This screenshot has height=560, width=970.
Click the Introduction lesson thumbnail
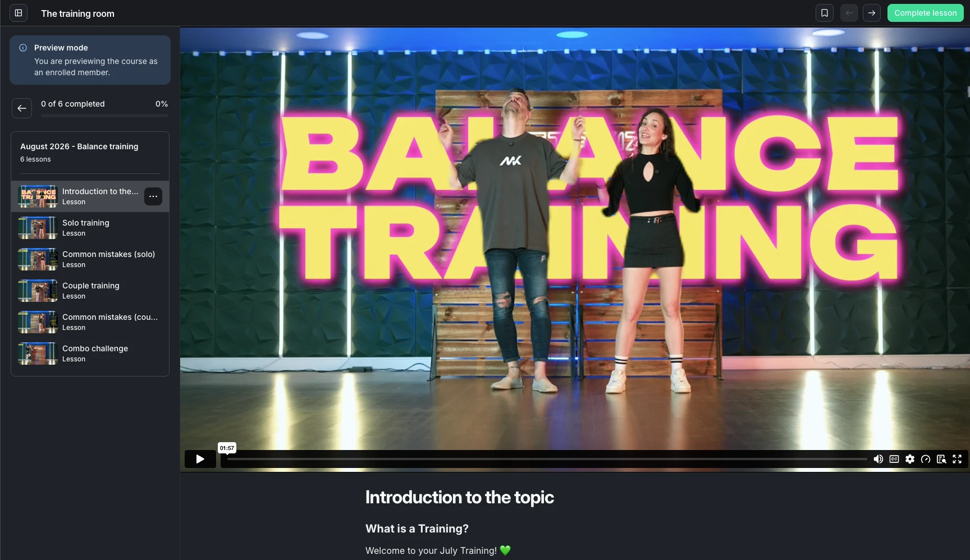[x=38, y=196]
